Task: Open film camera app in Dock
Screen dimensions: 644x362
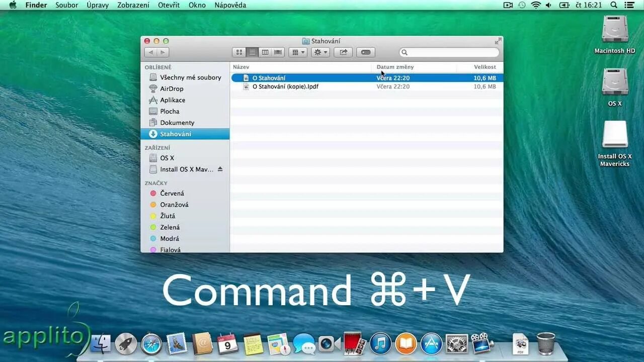Action: click(x=482, y=343)
